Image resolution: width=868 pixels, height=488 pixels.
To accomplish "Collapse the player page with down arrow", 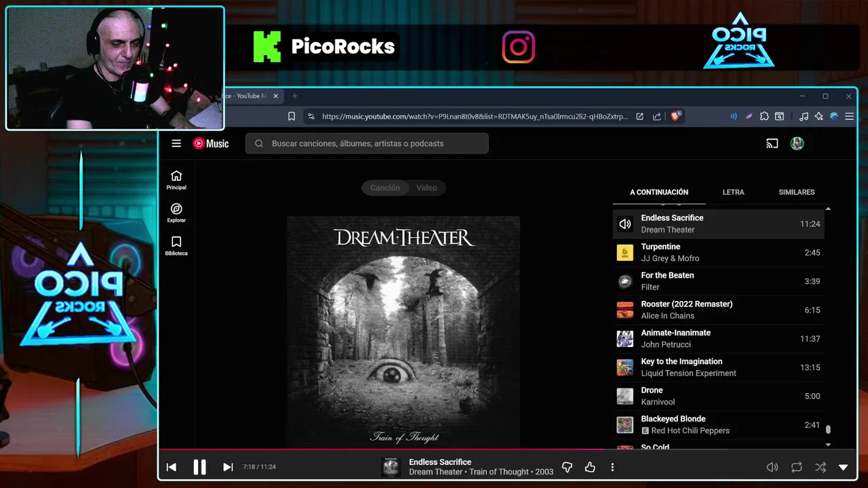I will [x=844, y=467].
